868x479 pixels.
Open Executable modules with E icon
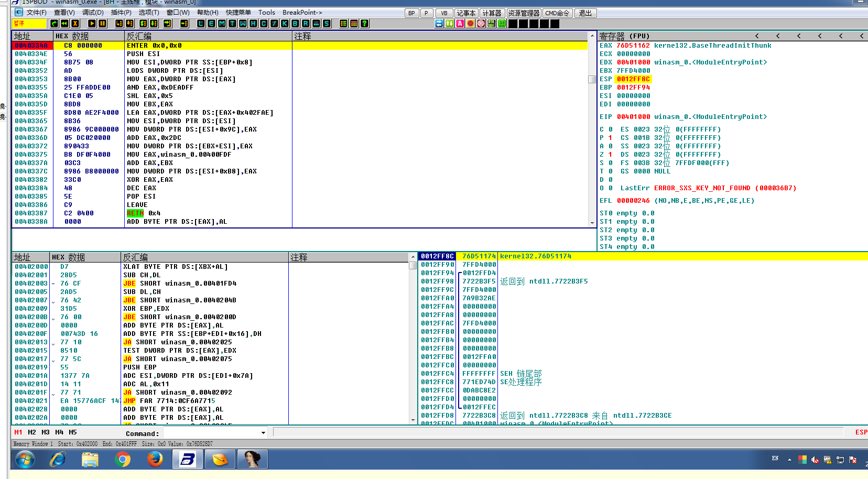click(x=211, y=24)
